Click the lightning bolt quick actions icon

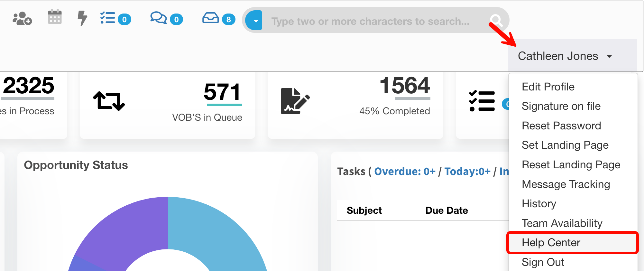tap(82, 18)
